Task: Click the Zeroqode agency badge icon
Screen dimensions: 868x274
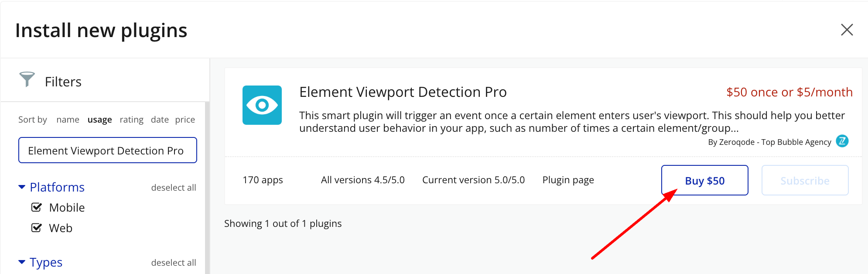Action: (842, 141)
